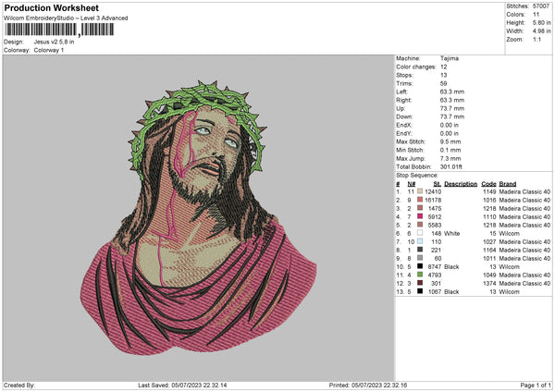The width and height of the screenshot is (555, 392).
Task: Click the 'White' description in stop 6 row
Action: 452,234
